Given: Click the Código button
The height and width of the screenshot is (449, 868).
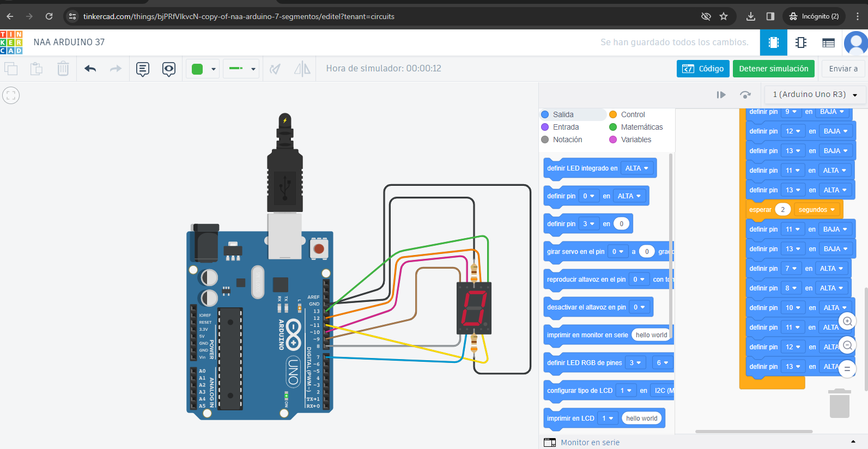Looking at the screenshot, I should pos(703,69).
